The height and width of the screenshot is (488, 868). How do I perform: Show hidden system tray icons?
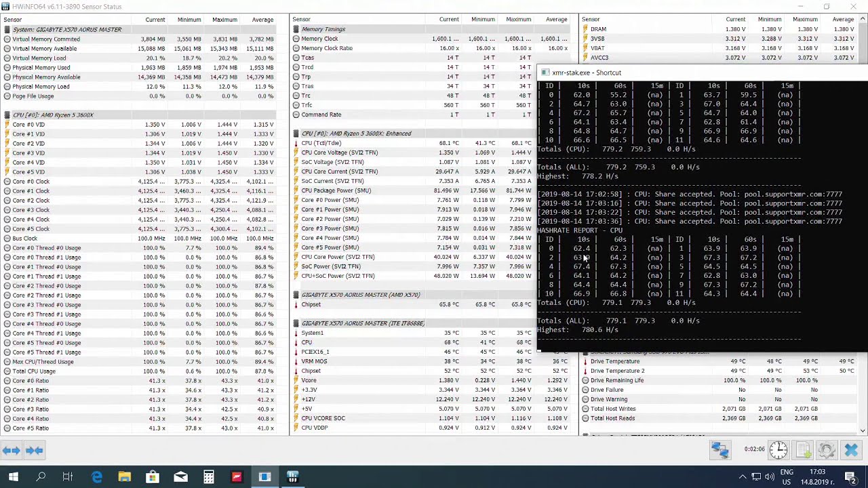pyautogui.click(x=742, y=477)
